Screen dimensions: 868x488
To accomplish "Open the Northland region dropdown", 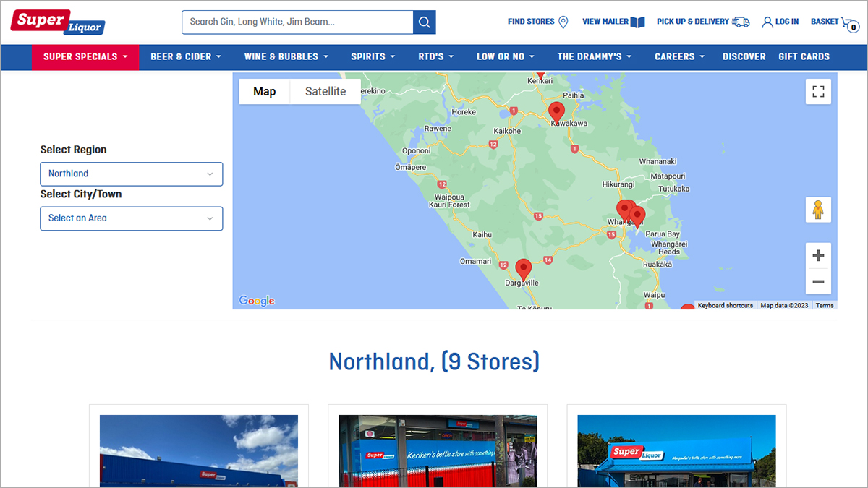I will (131, 174).
